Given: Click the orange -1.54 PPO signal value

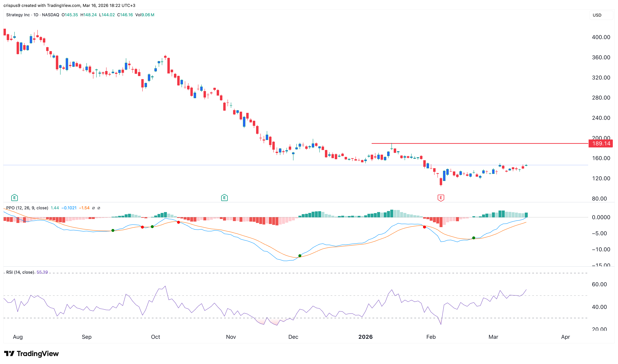Looking at the screenshot, I should pyautogui.click(x=84, y=208).
